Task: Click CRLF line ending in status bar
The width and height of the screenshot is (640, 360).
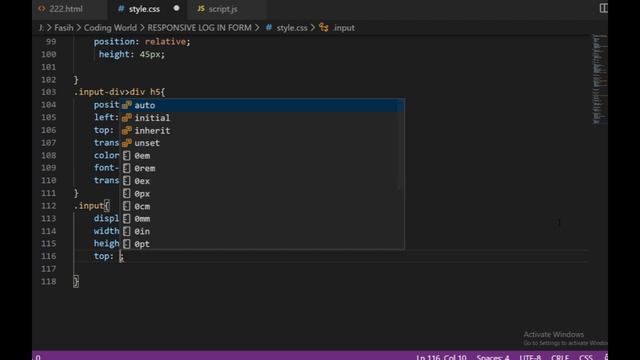Action: click(560, 357)
